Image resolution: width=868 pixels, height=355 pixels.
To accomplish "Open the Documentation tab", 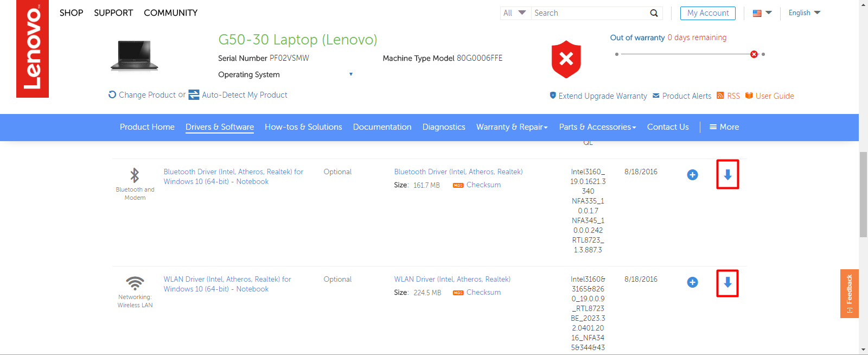I will click(382, 127).
